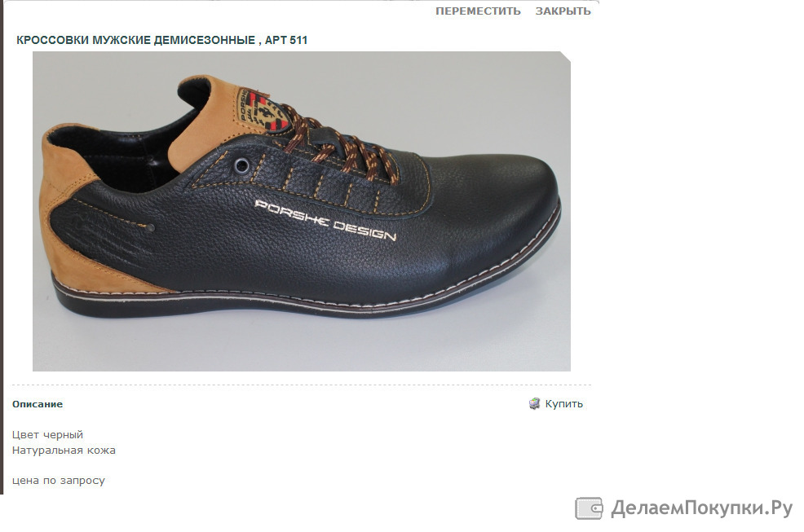Click the ПЕРЕМЕСТИТЬ button
The height and width of the screenshot is (532, 804).
[478, 11]
